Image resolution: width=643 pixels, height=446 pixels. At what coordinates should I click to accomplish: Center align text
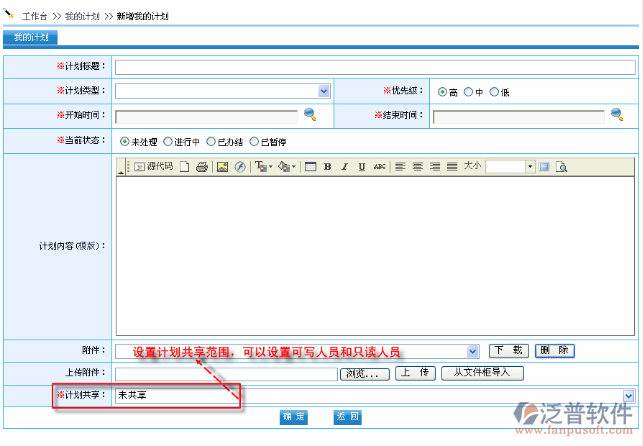tap(417, 167)
